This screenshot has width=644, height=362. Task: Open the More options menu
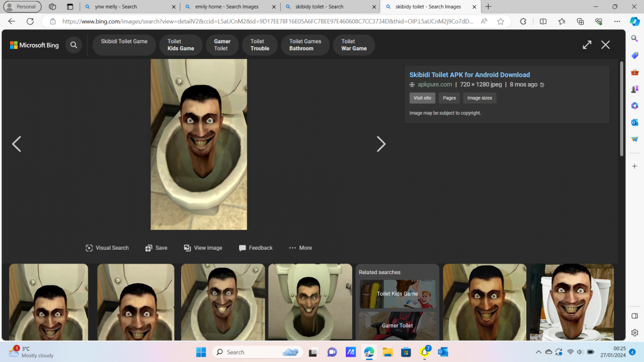[x=300, y=248]
